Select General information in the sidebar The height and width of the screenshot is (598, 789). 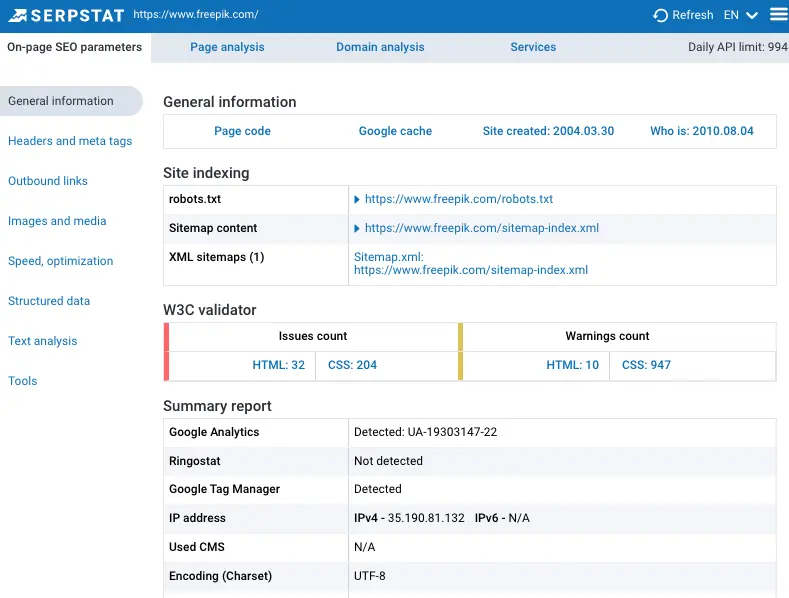(71, 101)
